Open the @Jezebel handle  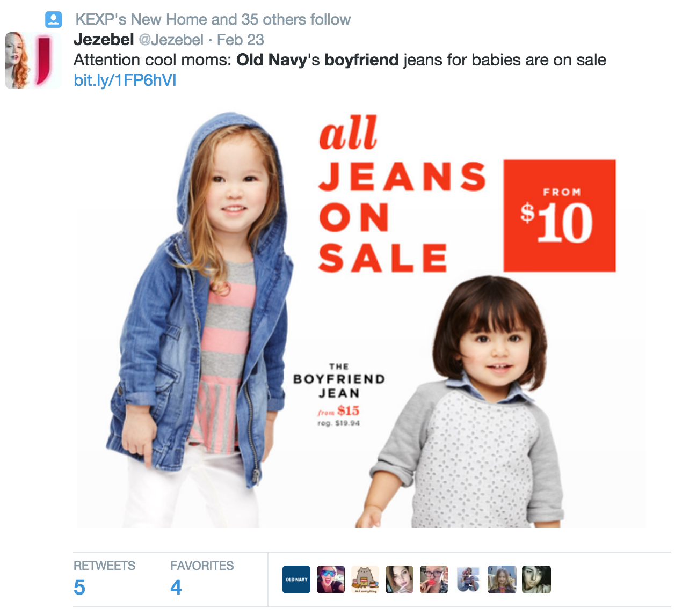[171, 40]
